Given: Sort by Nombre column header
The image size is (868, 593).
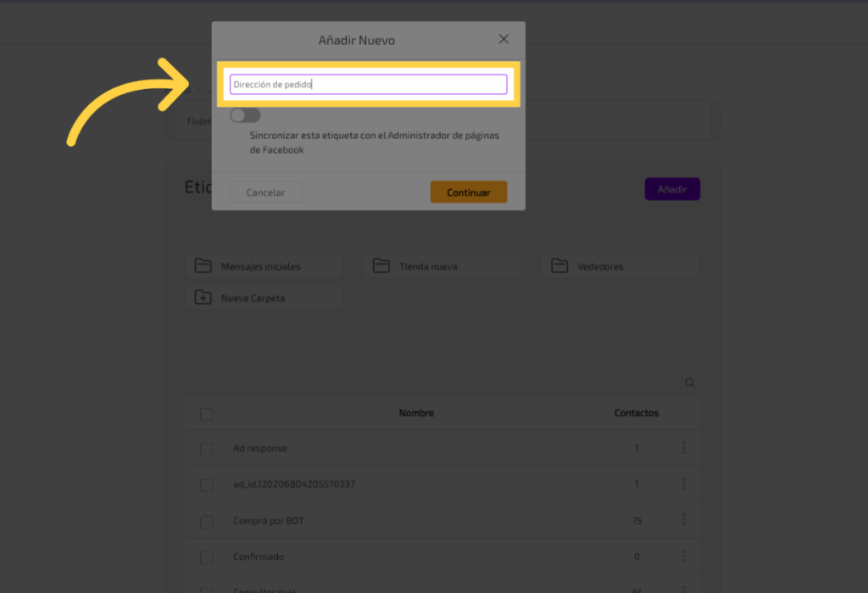Looking at the screenshot, I should [416, 413].
